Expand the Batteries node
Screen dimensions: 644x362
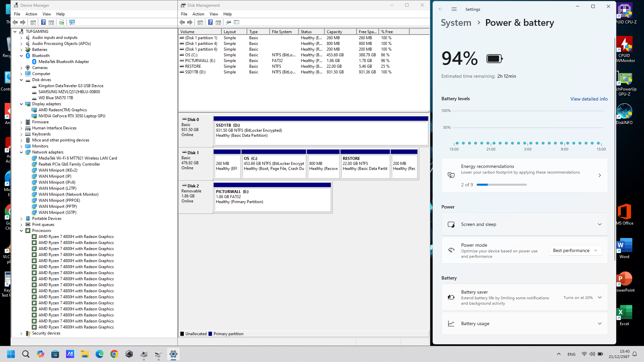pyautogui.click(x=21, y=50)
